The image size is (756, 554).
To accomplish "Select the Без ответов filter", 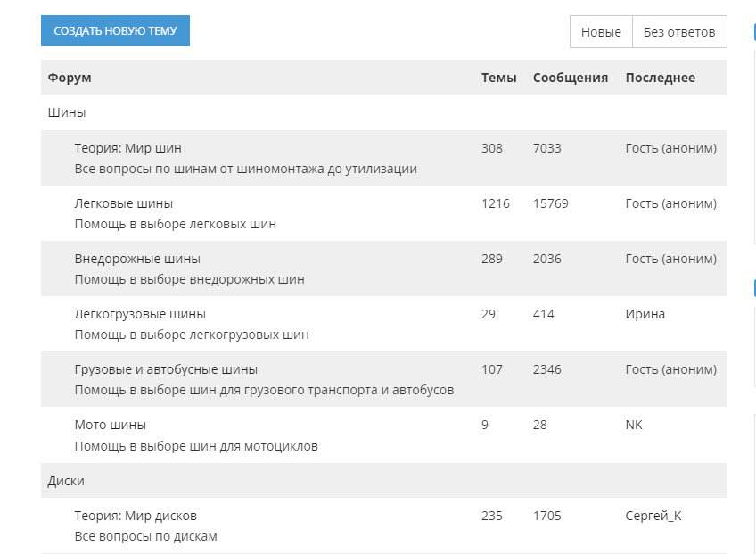I will (679, 32).
